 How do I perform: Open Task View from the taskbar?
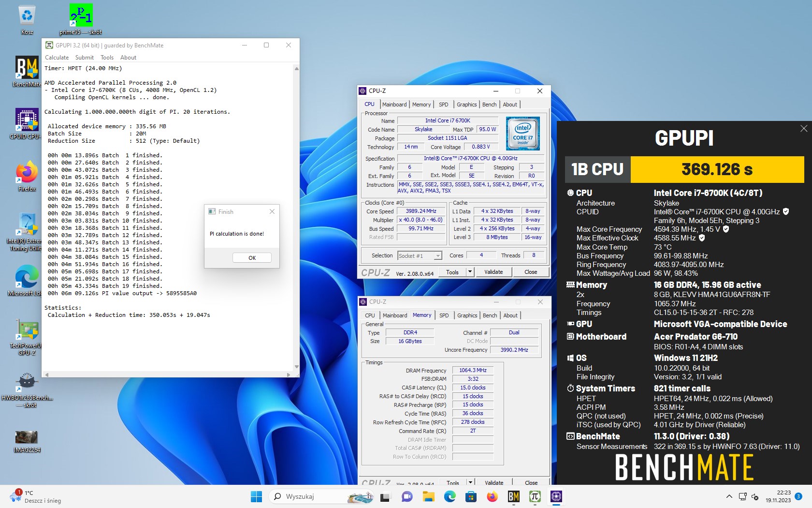pyautogui.click(x=385, y=496)
